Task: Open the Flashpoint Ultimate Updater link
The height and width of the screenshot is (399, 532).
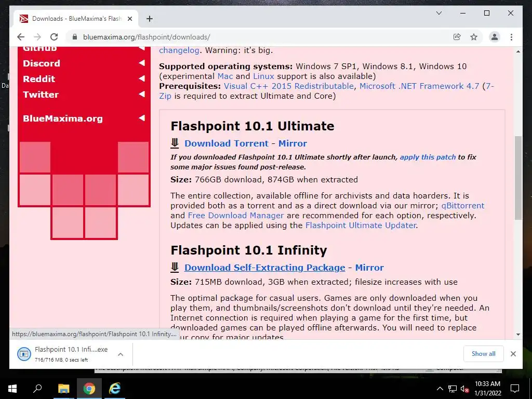Action: pyautogui.click(x=361, y=225)
